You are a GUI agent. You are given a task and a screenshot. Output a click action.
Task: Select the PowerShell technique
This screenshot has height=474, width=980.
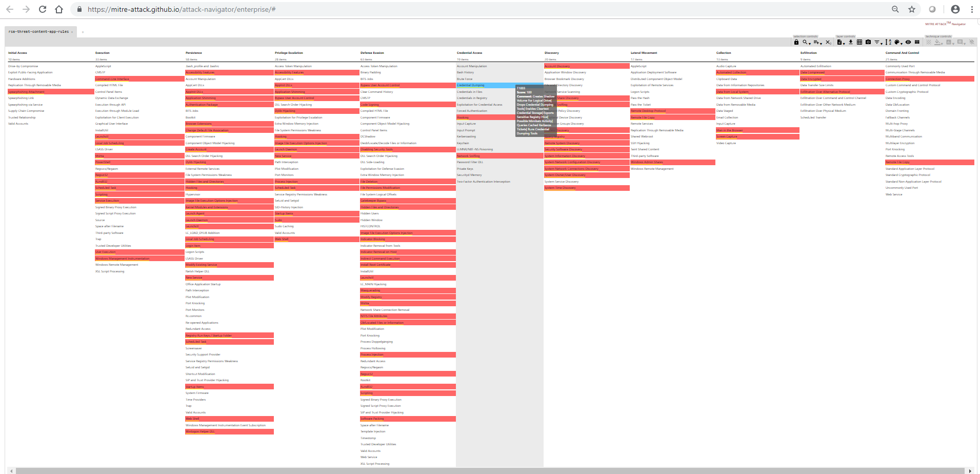139,162
